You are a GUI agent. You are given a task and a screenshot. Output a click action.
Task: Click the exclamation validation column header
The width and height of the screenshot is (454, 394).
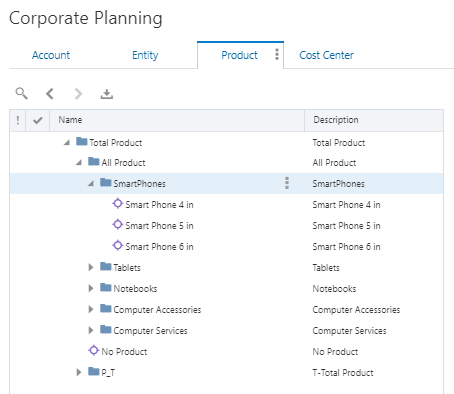(18, 120)
